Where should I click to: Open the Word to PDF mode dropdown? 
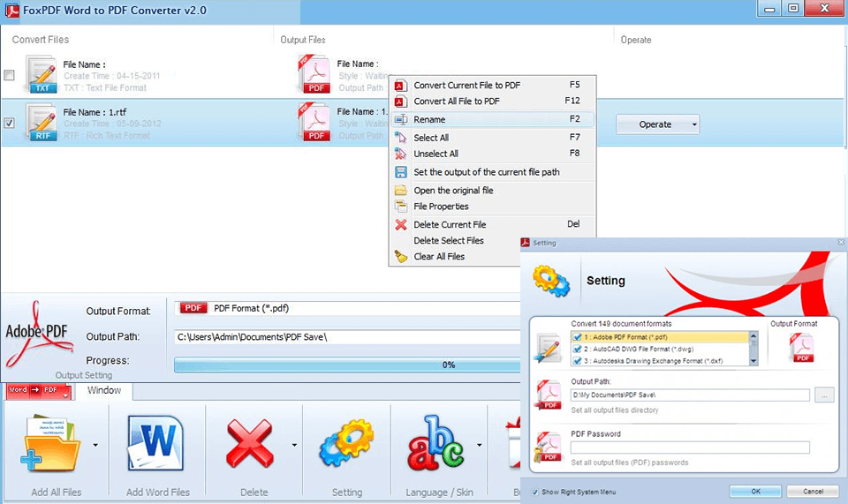pyautogui.click(x=39, y=391)
